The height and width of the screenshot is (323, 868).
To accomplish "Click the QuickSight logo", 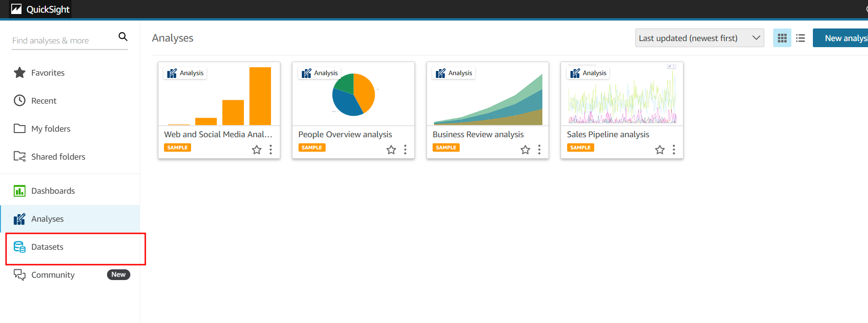I will (x=41, y=9).
